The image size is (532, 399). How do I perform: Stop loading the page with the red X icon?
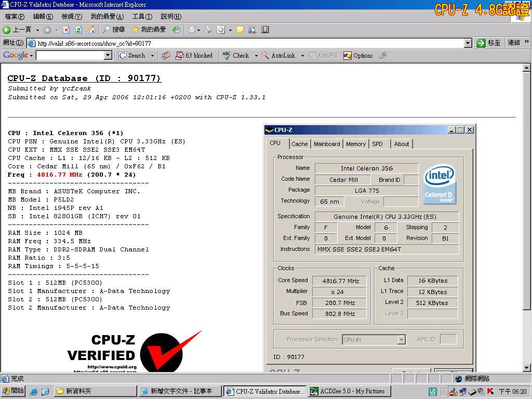click(x=66, y=30)
